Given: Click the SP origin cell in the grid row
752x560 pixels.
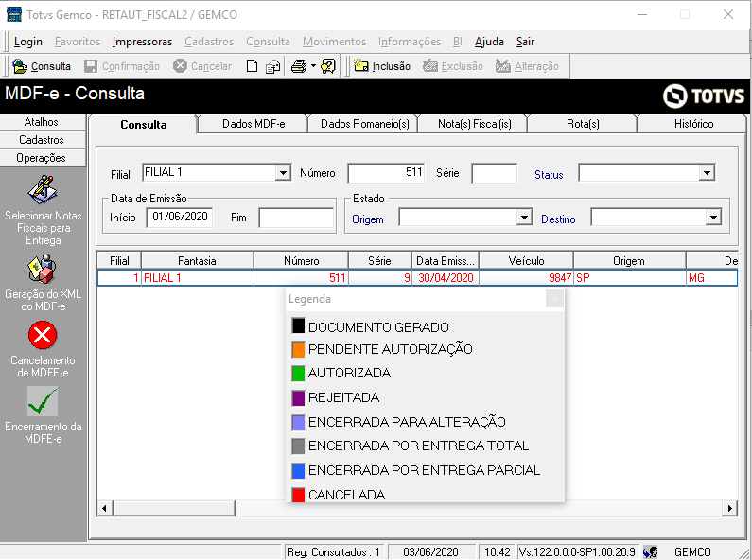Looking at the screenshot, I should pos(630,277).
